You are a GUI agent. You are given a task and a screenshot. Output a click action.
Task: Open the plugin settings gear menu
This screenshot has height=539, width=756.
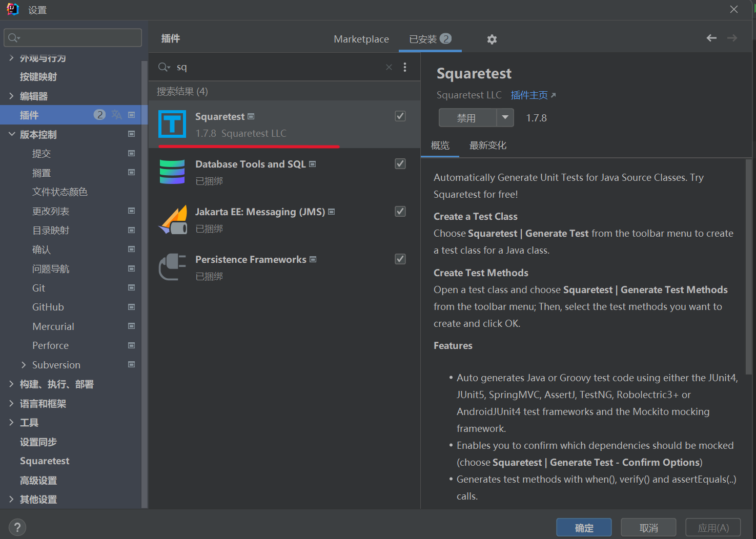pos(492,39)
